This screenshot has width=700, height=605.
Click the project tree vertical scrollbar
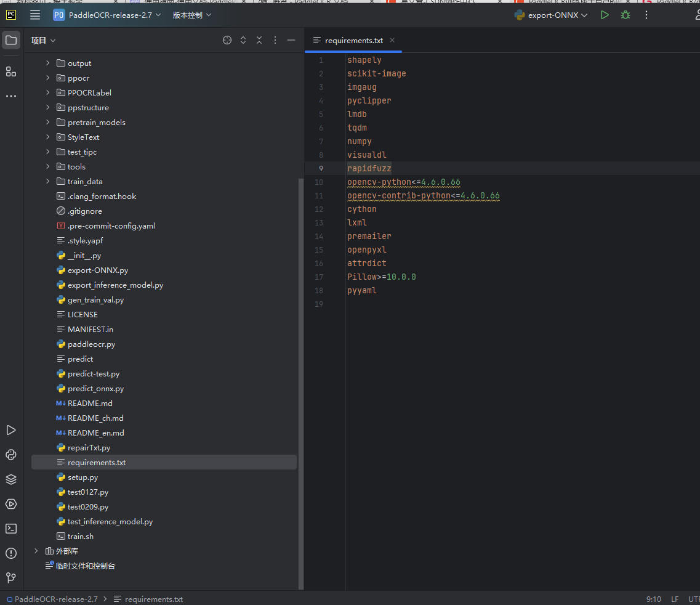tap(301, 384)
